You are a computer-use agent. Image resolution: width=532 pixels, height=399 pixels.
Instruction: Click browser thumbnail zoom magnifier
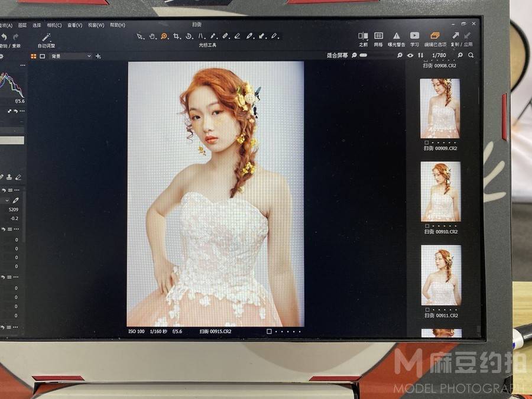[x=460, y=55]
